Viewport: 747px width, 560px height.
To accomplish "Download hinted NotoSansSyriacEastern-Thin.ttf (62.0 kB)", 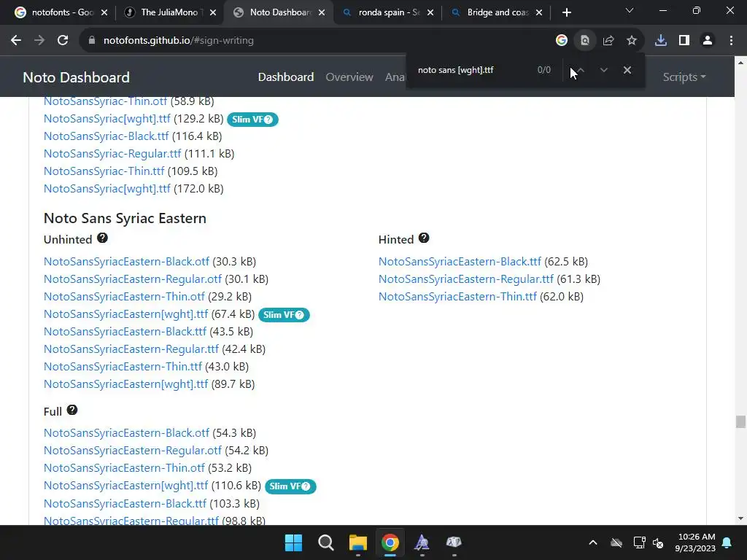I will coord(458,297).
